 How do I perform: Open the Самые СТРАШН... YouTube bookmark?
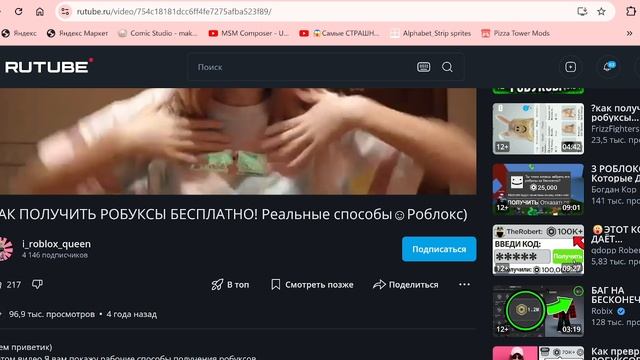pyautogui.click(x=339, y=33)
